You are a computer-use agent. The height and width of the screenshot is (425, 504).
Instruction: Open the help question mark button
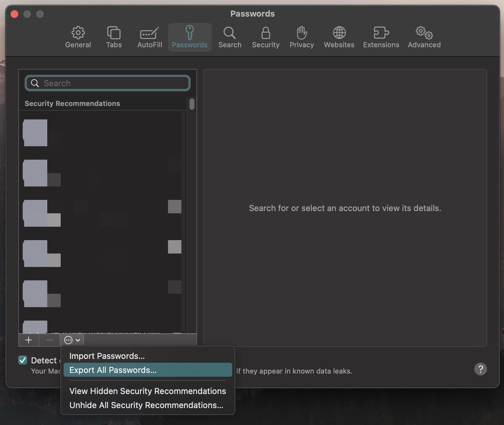tap(480, 369)
